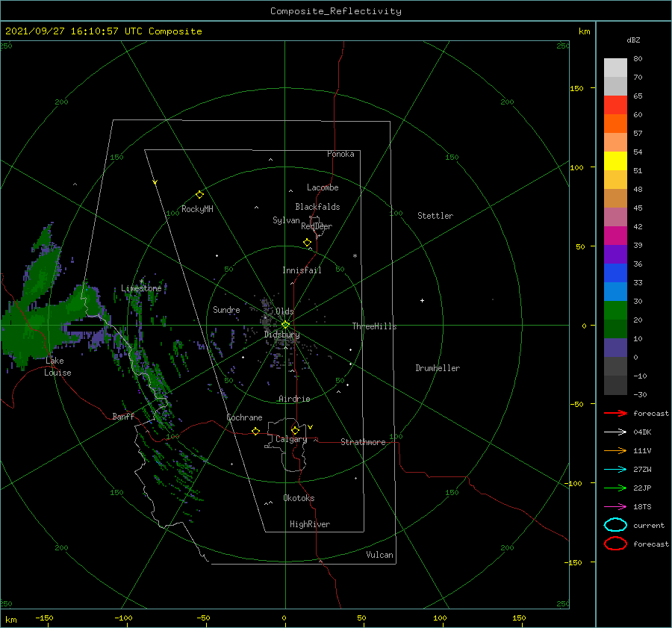672x628 pixels.
Task: Click the yellow diamond marker below Cochrane
Action: (256, 432)
